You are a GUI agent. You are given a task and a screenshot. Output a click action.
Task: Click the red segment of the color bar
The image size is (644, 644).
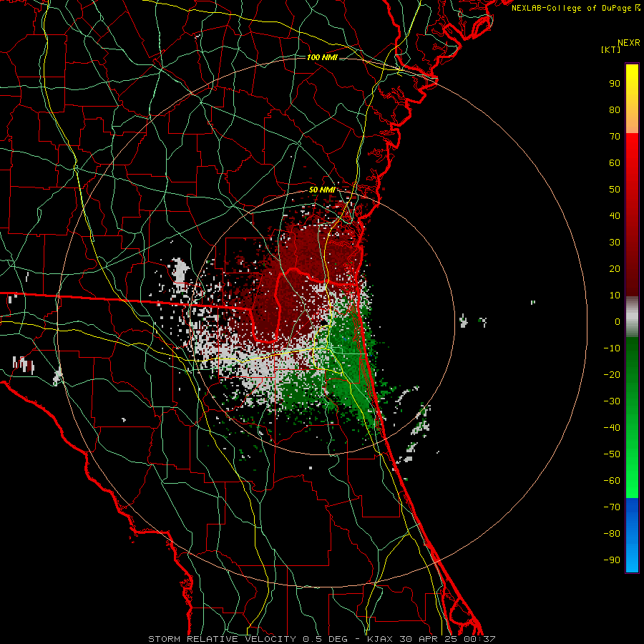(632, 215)
